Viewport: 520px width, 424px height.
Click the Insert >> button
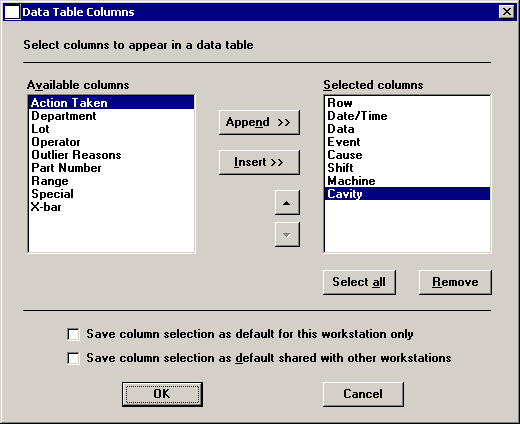pos(259,162)
